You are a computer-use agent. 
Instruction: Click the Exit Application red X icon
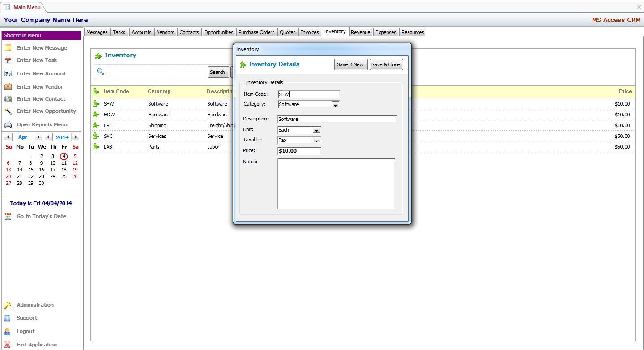(8, 345)
